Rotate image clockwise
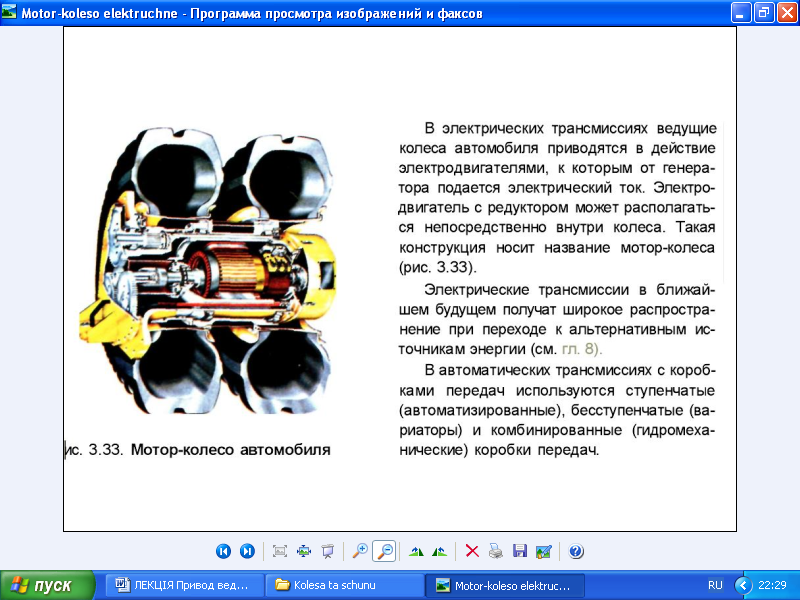 click(416, 551)
